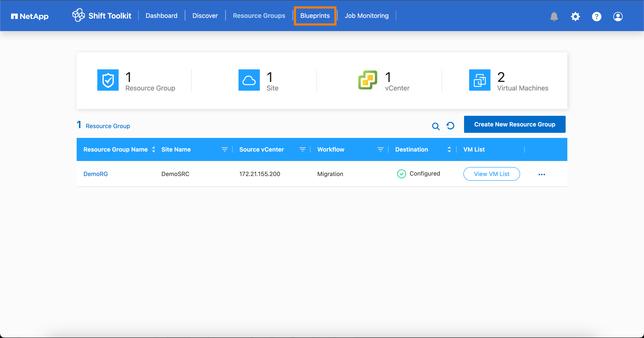Click the Site cloud icon
644x338 pixels.
click(x=249, y=80)
